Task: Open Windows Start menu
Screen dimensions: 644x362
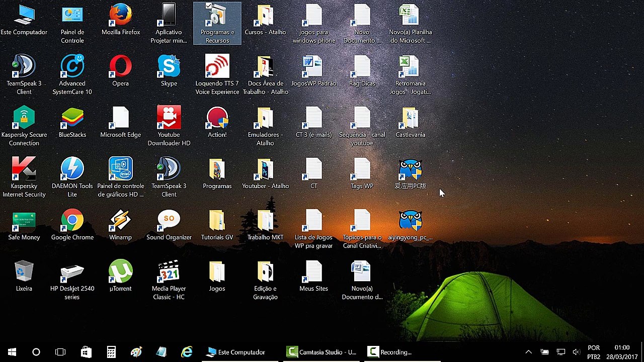Action: point(12,352)
